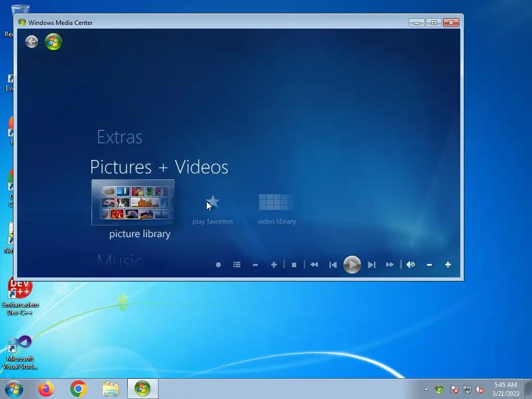
Task: Open Microsoft Visual Studio desktop shortcut
Action: (20, 352)
